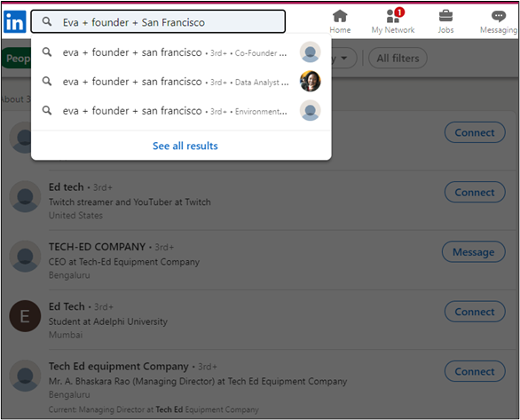Click the Current: Managing Director line
The image size is (520, 420).
coord(154,409)
